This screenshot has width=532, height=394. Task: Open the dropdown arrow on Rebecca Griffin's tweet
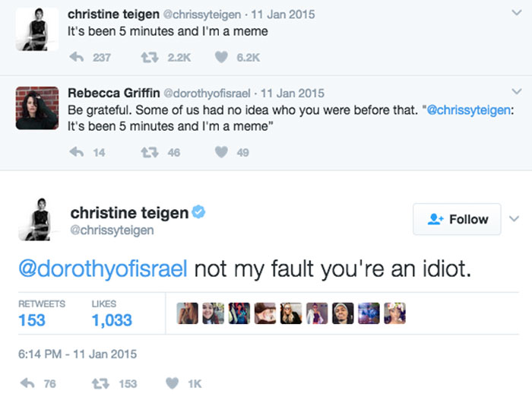click(x=517, y=93)
